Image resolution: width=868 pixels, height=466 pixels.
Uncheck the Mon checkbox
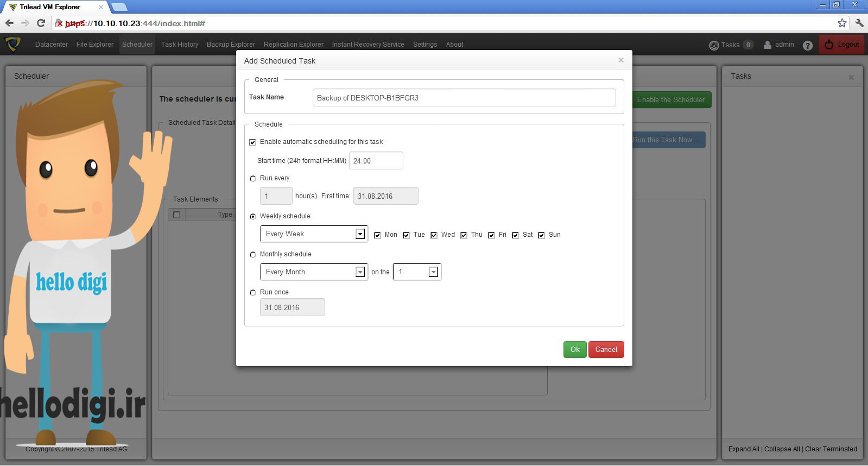(x=378, y=235)
